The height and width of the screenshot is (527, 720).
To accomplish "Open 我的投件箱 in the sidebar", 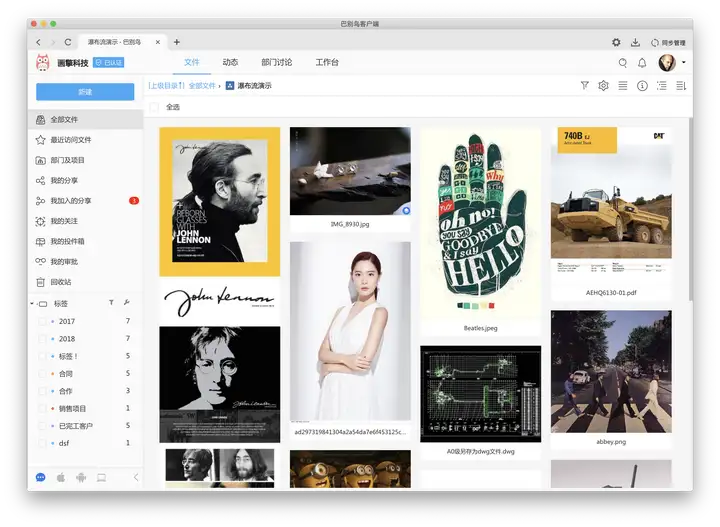I will (x=85, y=241).
